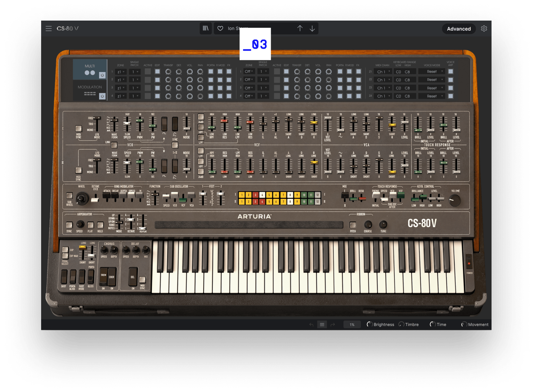Screen dimensions: 533x392
Task: Select white preset button 4 in row I
Action: pos(262,195)
